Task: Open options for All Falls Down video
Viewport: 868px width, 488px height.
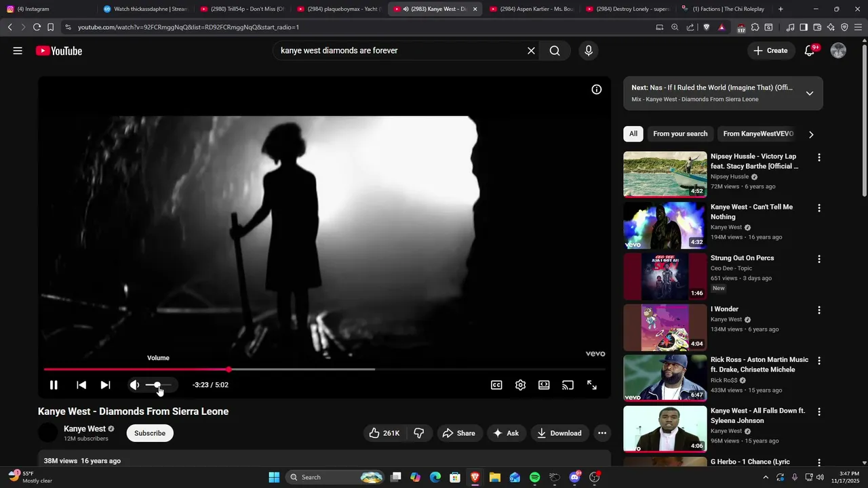Action: pos(819,411)
